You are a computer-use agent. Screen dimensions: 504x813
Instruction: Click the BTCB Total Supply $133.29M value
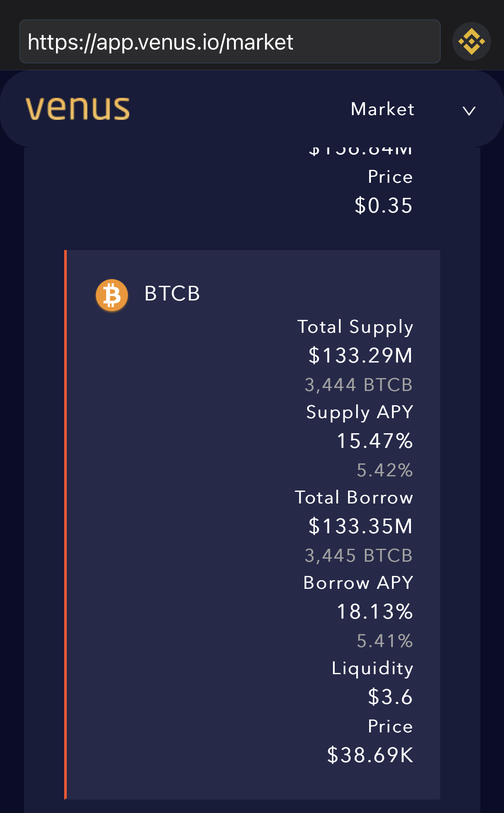tap(361, 356)
